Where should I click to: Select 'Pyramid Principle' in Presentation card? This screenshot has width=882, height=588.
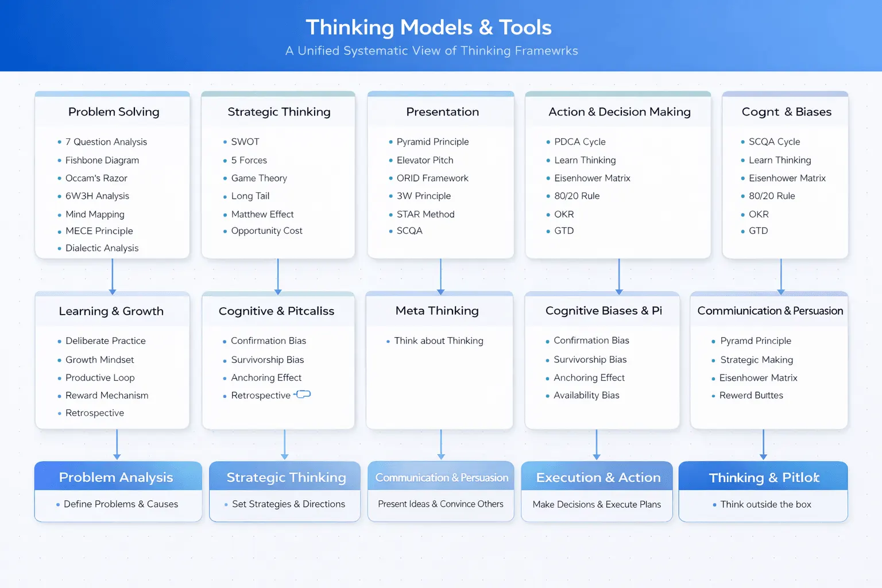[x=432, y=142]
